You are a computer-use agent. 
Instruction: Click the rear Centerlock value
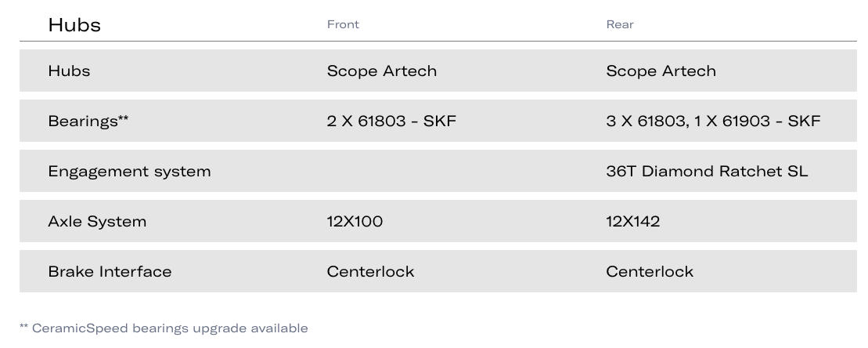click(x=650, y=271)
